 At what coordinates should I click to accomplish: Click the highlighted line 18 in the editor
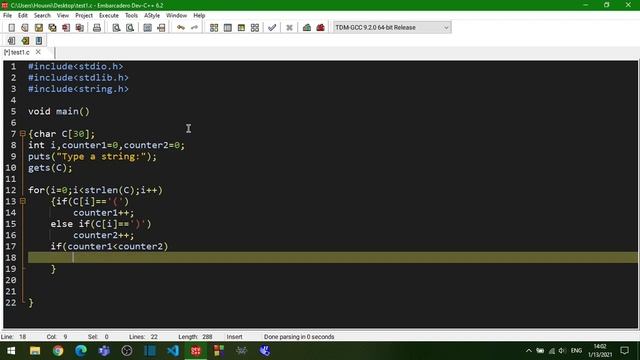[x=332, y=258]
